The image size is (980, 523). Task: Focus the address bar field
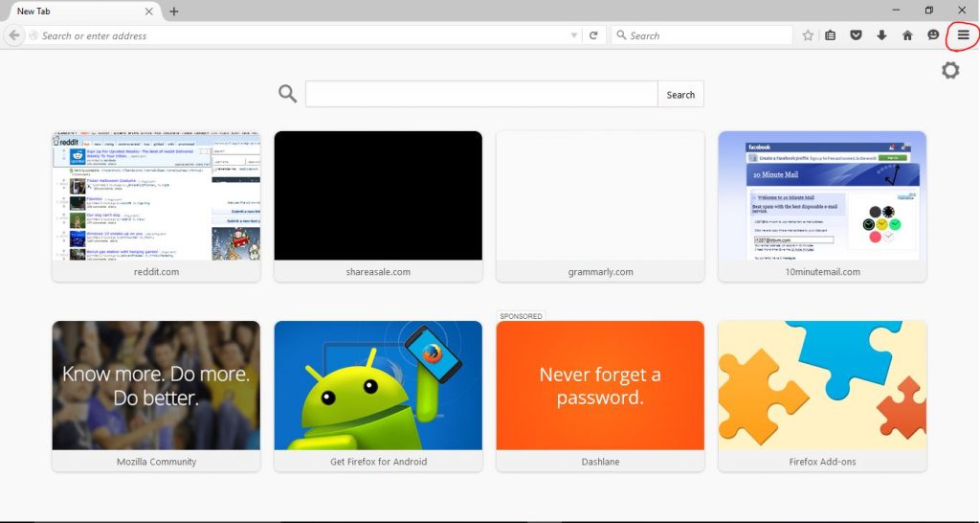click(302, 35)
